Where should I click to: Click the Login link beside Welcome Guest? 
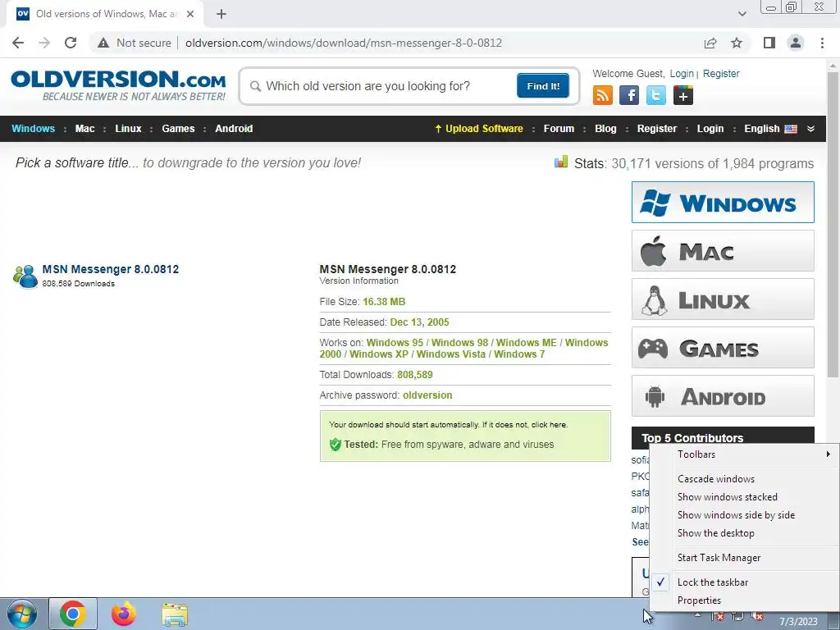tap(682, 73)
